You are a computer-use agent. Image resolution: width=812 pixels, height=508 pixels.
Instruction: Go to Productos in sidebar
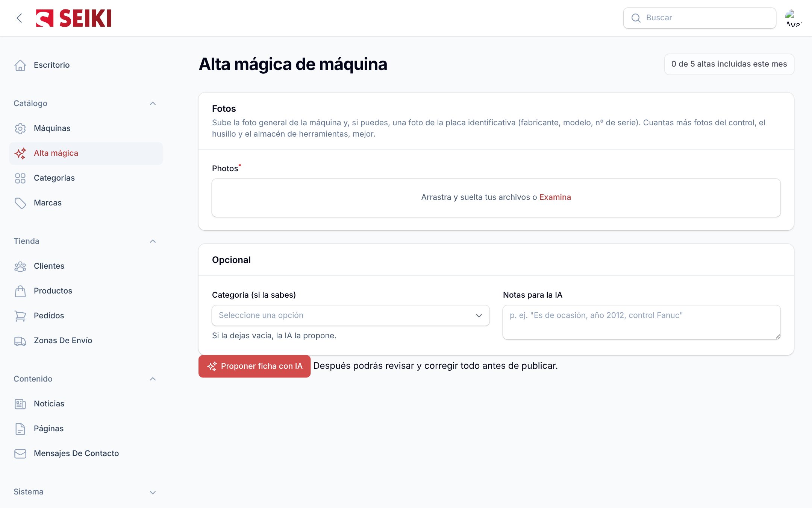point(86,291)
